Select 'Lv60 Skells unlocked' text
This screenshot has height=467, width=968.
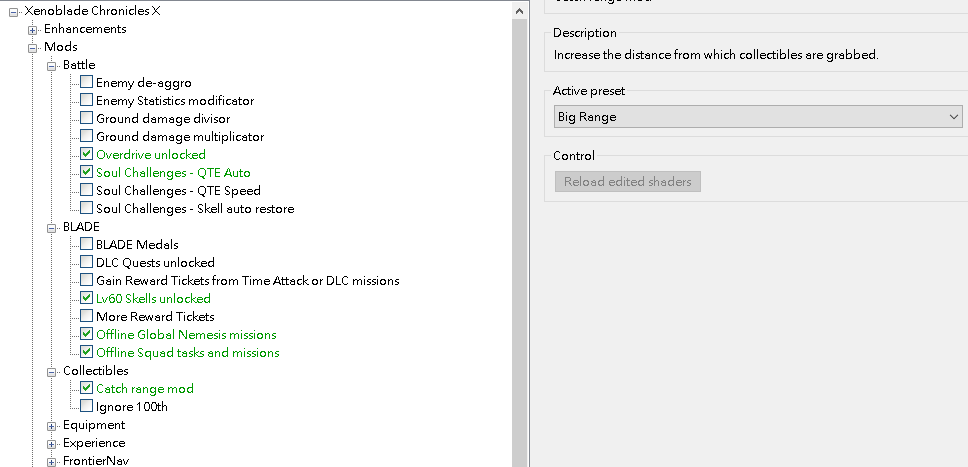coord(154,298)
